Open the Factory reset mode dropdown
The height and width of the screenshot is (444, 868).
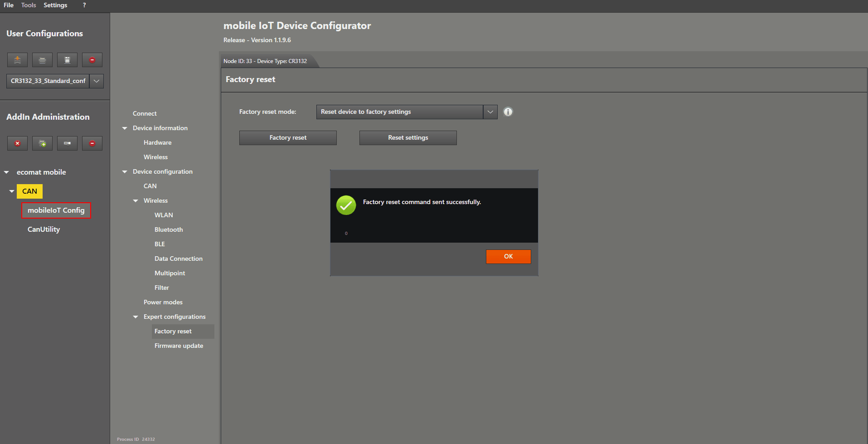pyautogui.click(x=490, y=112)
